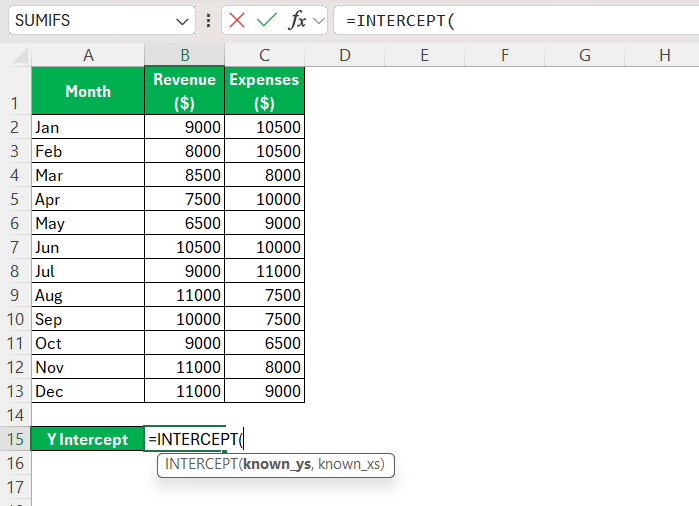Click Apr revenue cell 7500
Viewport: 699px width, 506px height.
(185, 199)
